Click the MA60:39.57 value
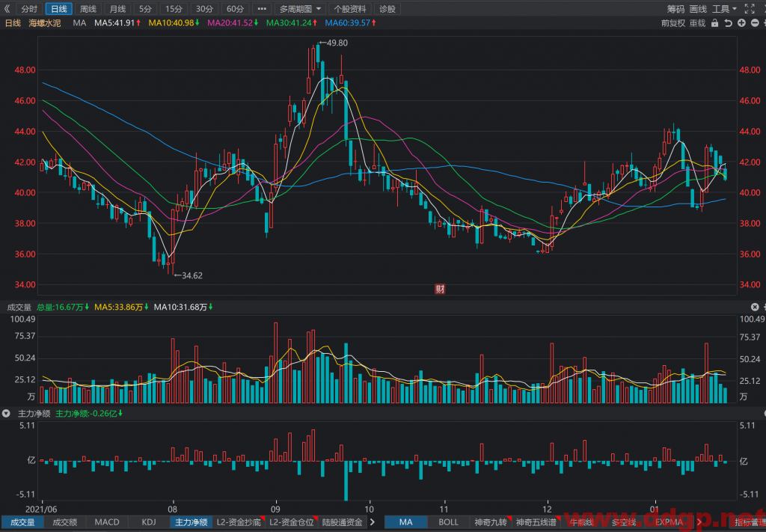Viewport: 766px width, 532px height. click(350, 23)
